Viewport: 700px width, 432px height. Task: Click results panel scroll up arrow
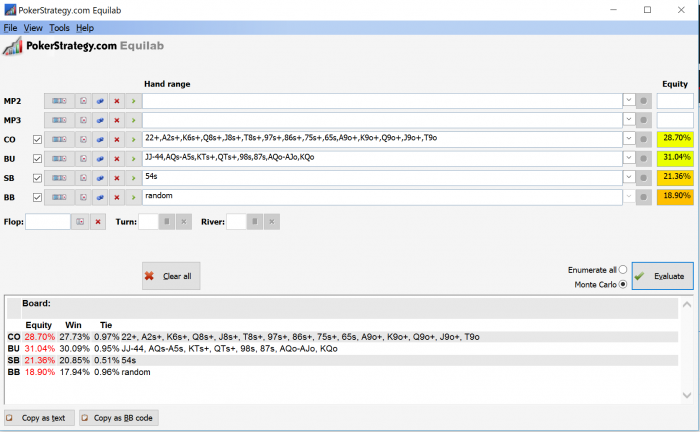tap(687, 304)
